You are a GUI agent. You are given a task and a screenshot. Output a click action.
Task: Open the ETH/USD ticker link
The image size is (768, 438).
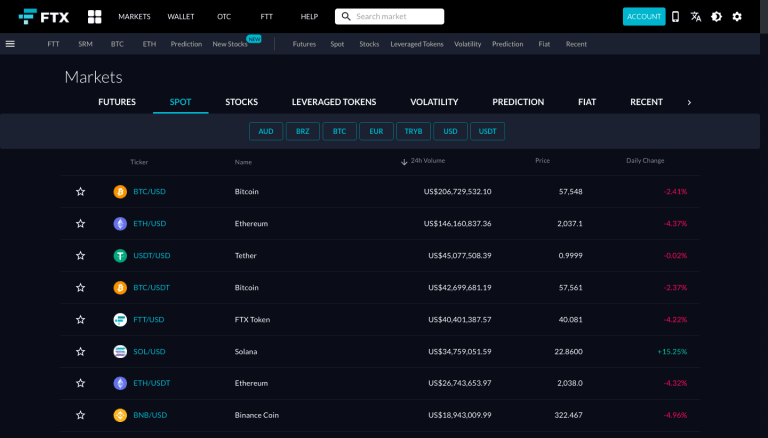(x=149, y=224)
